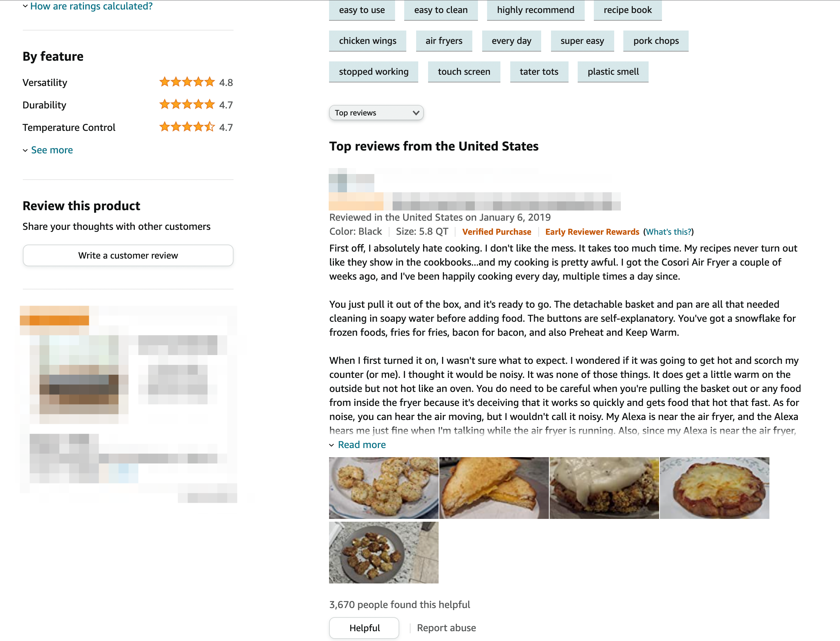
Task: Click 'Write a customer review' button
Action: click(128, 255)
